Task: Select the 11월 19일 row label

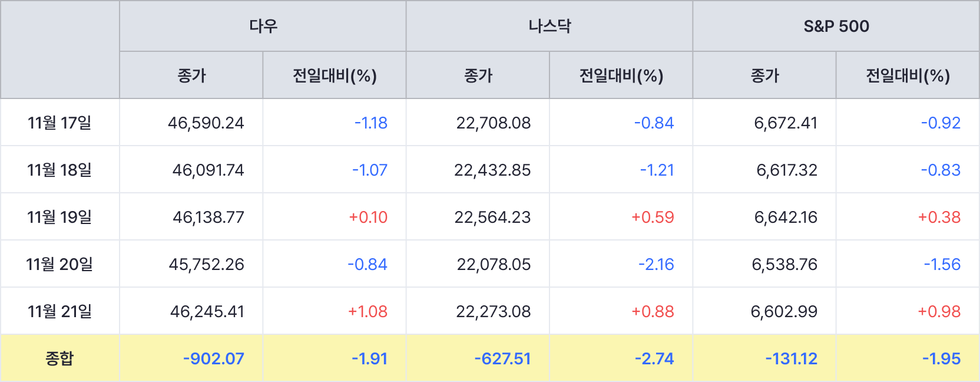Action: point(59,217)
